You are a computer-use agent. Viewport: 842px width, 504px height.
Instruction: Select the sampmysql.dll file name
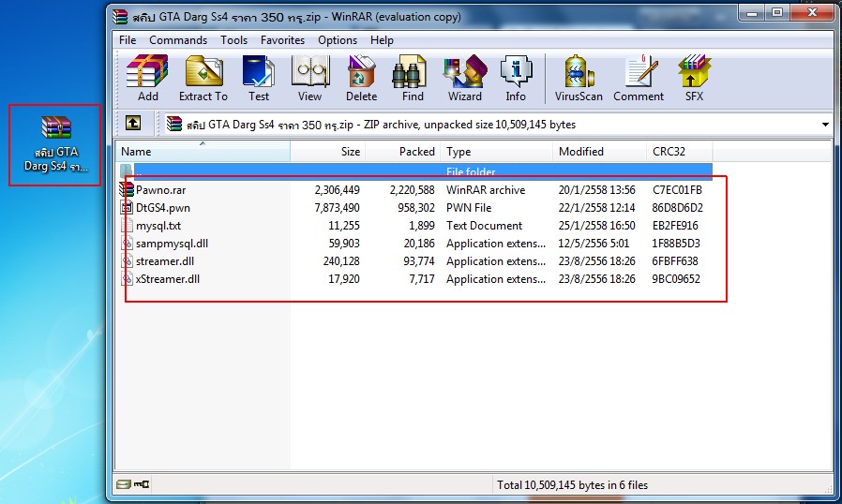pyautogui.click(x=172, y=244)
